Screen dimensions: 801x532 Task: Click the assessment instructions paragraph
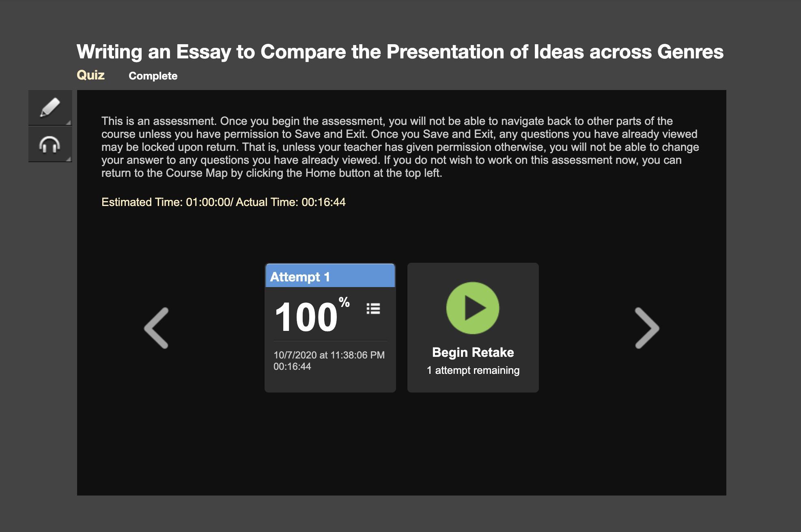pyautogui.click(x=400, y=147)
